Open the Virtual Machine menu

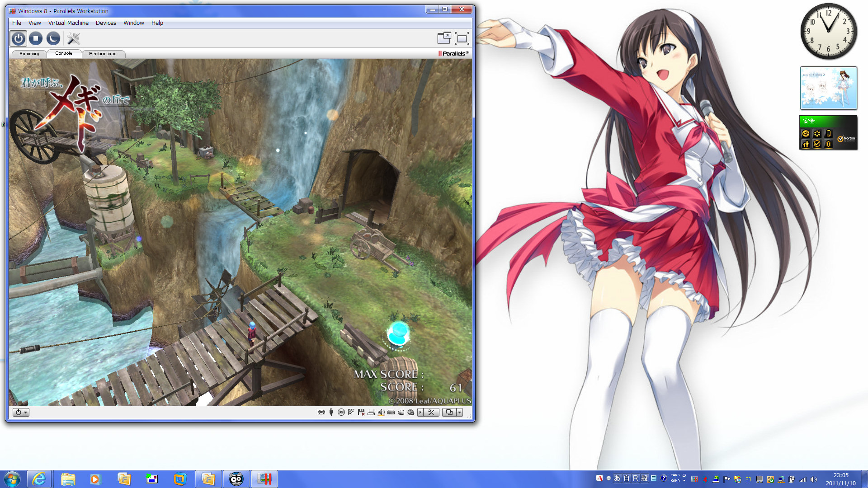click(68, 23)
